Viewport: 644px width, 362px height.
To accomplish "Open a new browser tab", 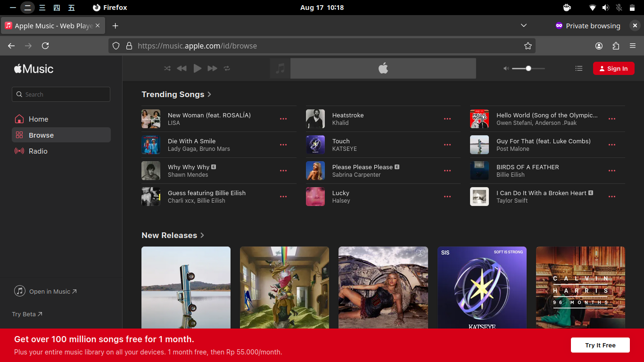I will click(x=115, y=25).
